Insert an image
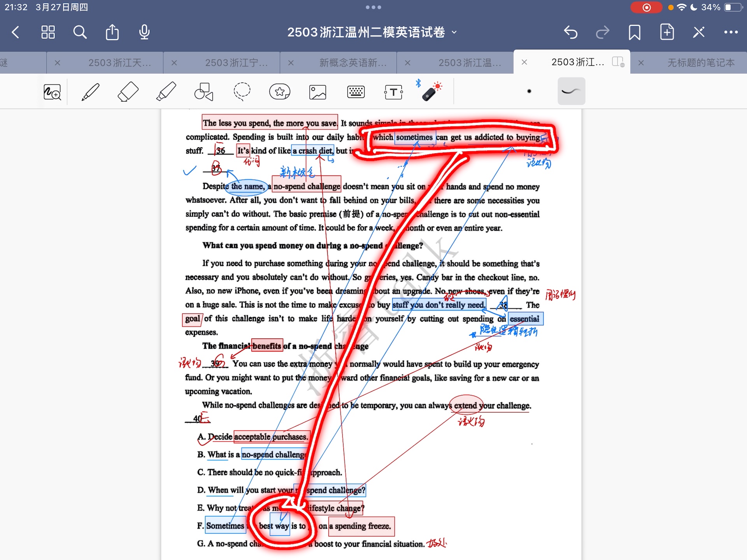The image size is (747, 560). 317,92
